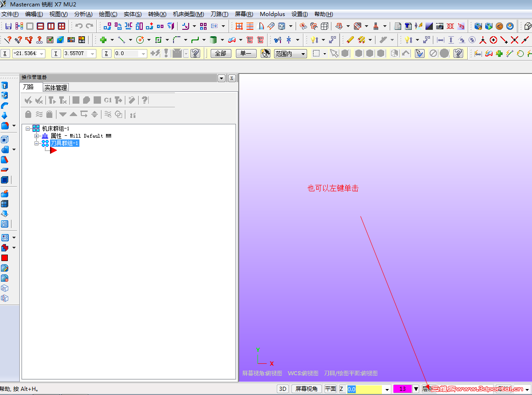Click the Translate transform icon
This screenshot has width=532, height=395.
(x=107, y=26)
